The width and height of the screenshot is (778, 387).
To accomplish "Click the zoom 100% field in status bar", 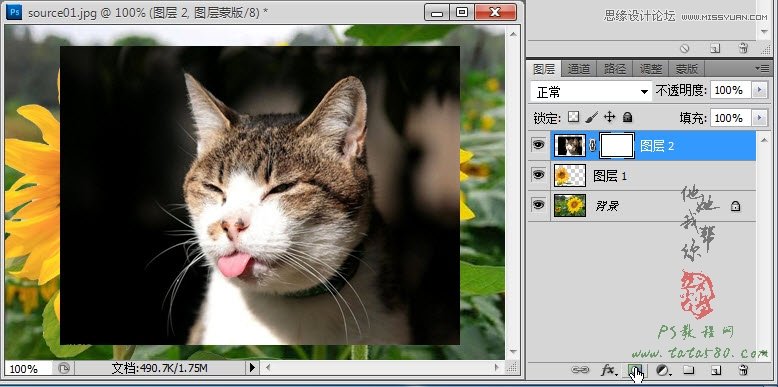I will 28,369.
